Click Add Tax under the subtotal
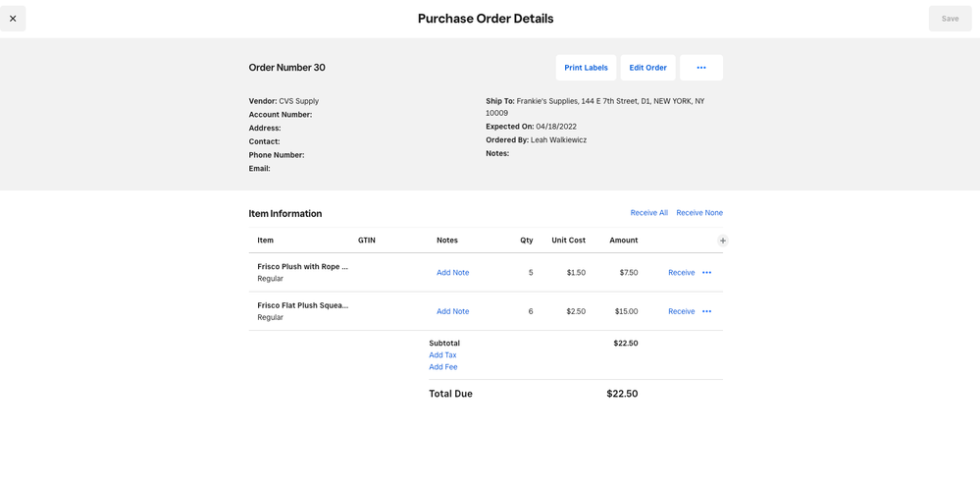Viewport: 980px width, 484px height. 442,355
